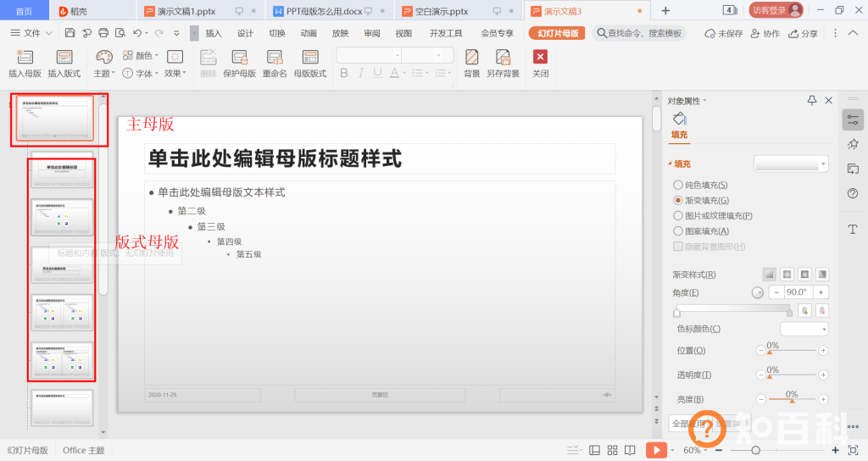
Task: Click the help question icon in right sidebar
Action: click(853, 193)
